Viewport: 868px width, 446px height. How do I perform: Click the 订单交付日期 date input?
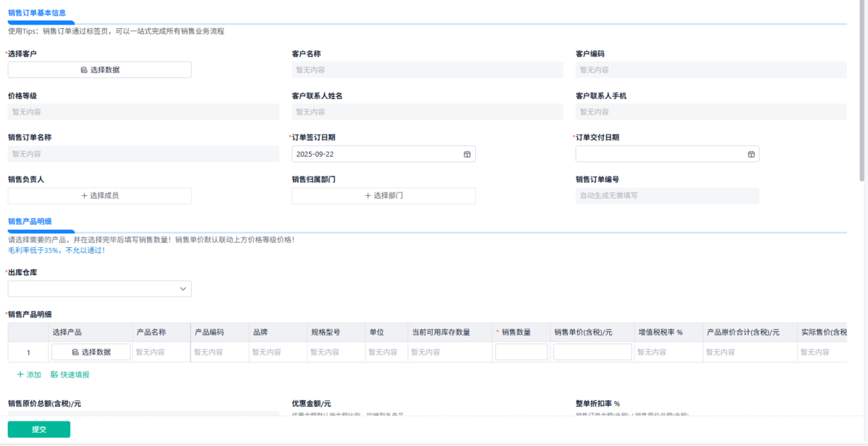coord(667,154)
